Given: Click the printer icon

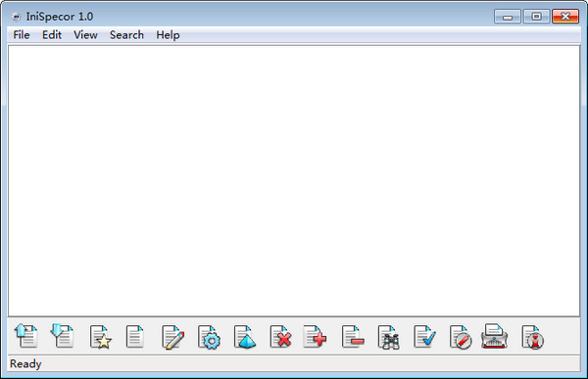Looking at the screenshot, I should point(495,336).
